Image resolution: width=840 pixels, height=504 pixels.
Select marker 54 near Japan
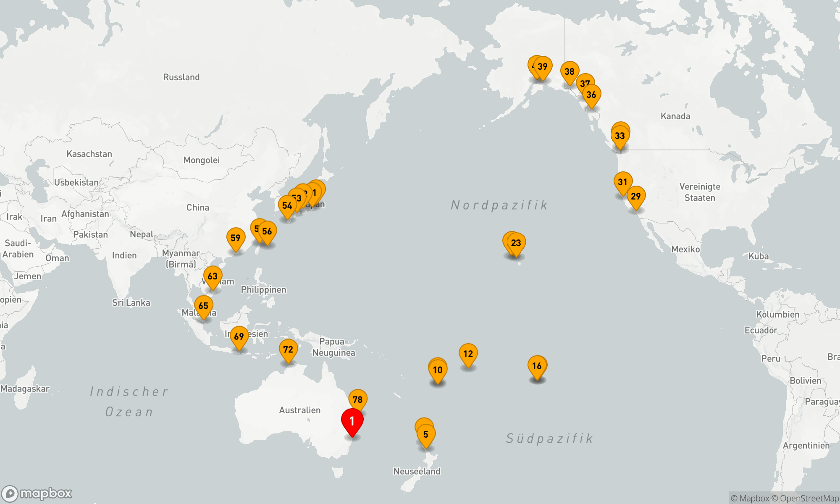pyautogui.click(x=287, y=205)
